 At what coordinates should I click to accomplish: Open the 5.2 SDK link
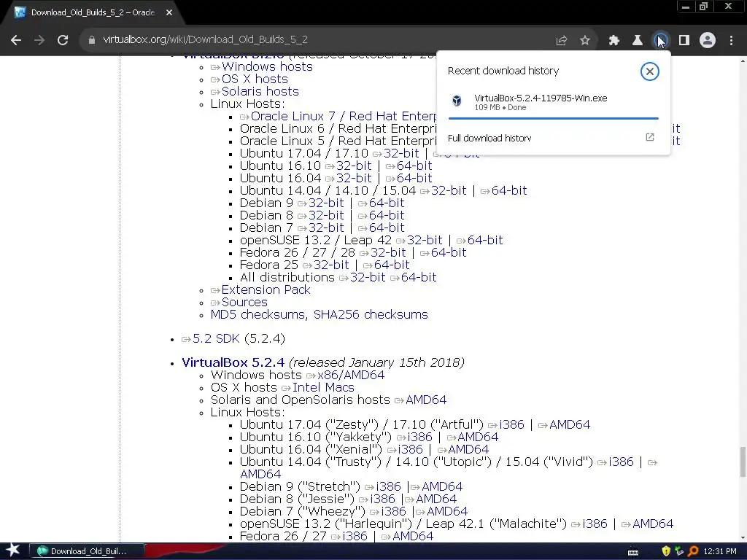coord(216,338)
